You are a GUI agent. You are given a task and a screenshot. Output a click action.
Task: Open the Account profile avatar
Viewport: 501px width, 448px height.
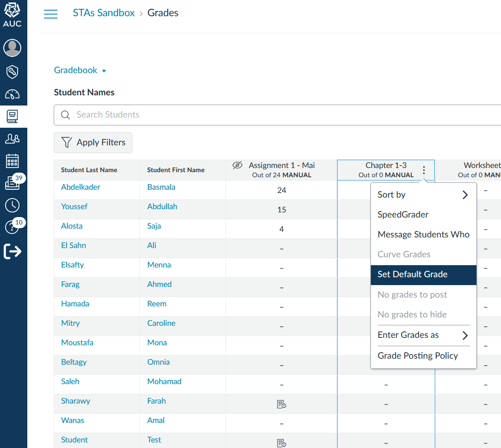tap(13, 48)
